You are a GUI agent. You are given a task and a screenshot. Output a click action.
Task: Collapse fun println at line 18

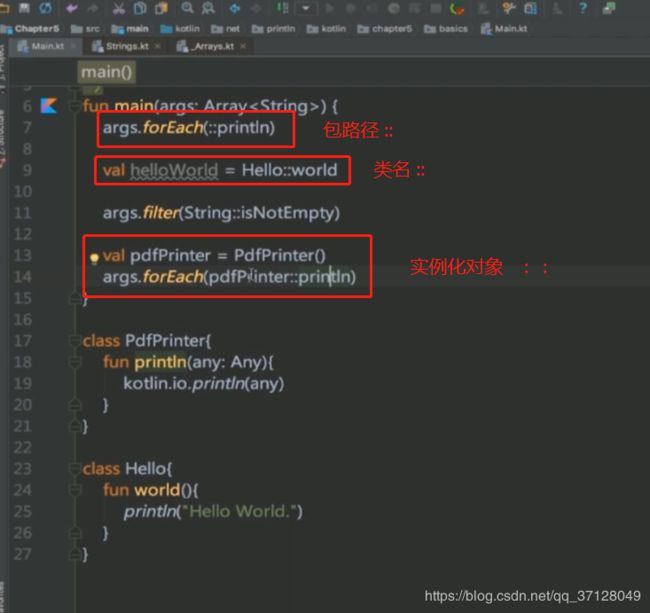click(x=75, y=362)
